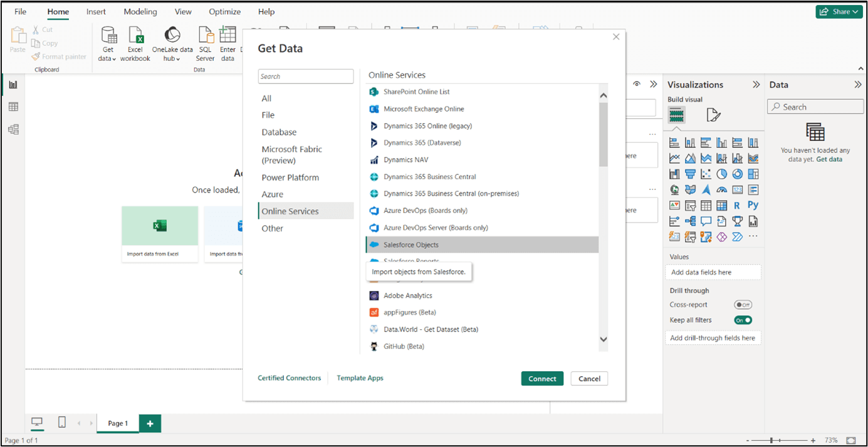Image resolution: width=868 pixels, height=447 pixels.
Task: Select the Python visual icon
Action: (x=753, y=205)
